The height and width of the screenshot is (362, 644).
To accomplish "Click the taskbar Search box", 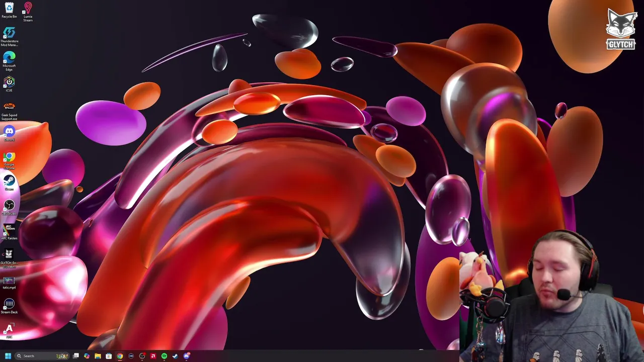I will (x=42, y=356).
